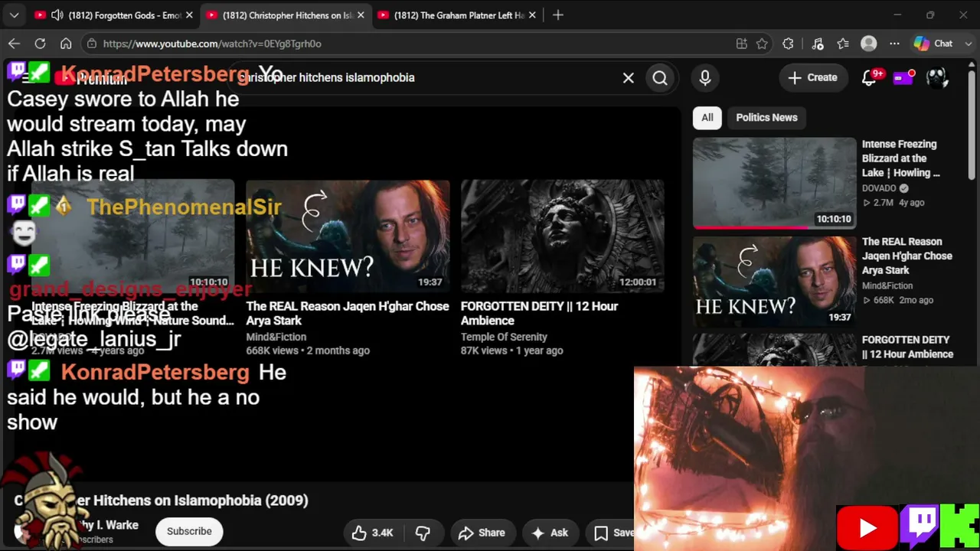Screen dimensions: 980x551
Task: Open sidebar Jaqen H'ghar video thumbnail
Action: [774, 281]
